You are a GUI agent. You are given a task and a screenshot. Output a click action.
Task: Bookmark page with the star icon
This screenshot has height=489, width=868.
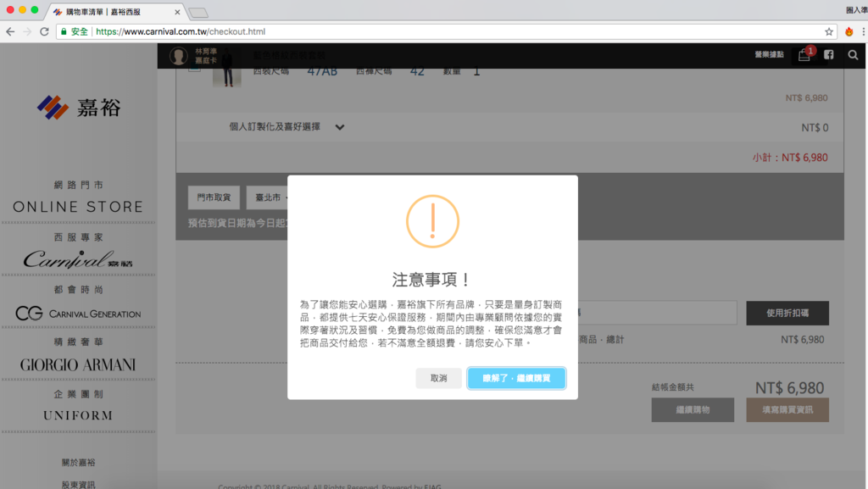(x=829, y=31)
